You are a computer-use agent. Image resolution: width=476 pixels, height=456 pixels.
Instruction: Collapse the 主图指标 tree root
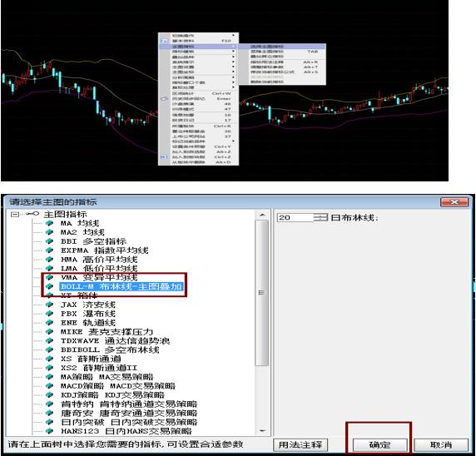(15, 215)
